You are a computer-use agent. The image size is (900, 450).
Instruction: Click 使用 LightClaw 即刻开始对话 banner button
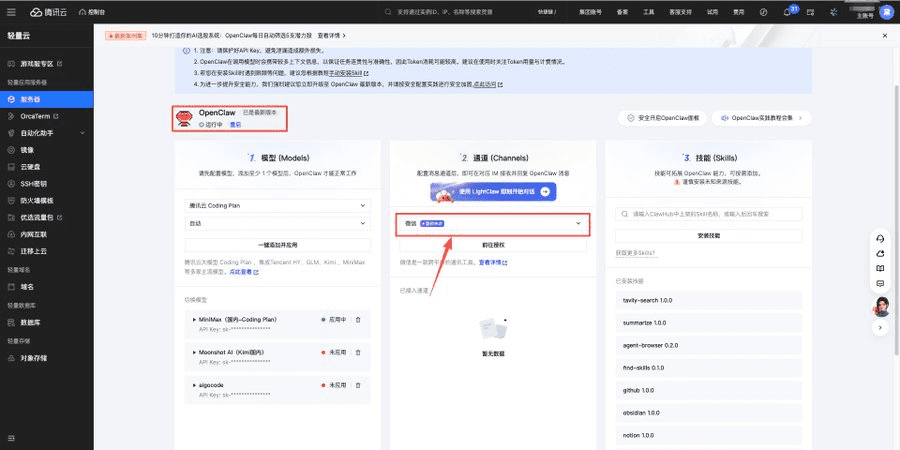(493, 192)
